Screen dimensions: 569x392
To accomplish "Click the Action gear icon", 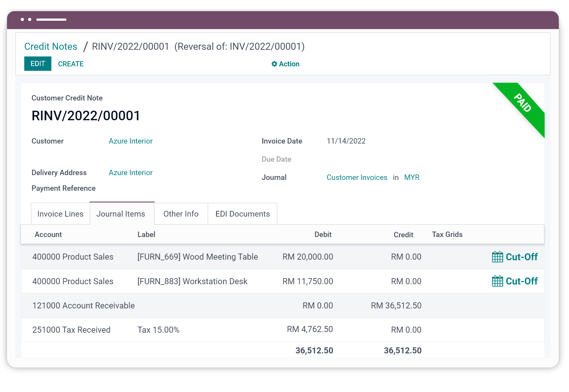I will click(274, 64).
